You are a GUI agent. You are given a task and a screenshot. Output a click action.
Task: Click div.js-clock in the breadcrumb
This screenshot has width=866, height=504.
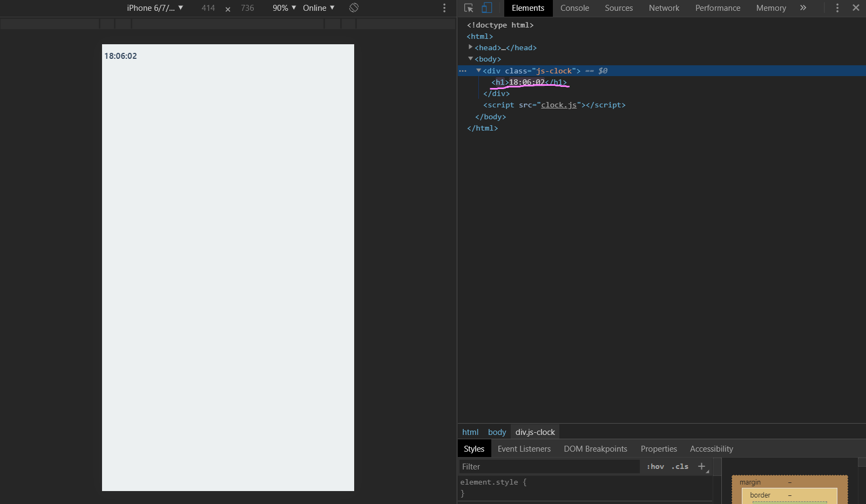(x=535, y=432)
